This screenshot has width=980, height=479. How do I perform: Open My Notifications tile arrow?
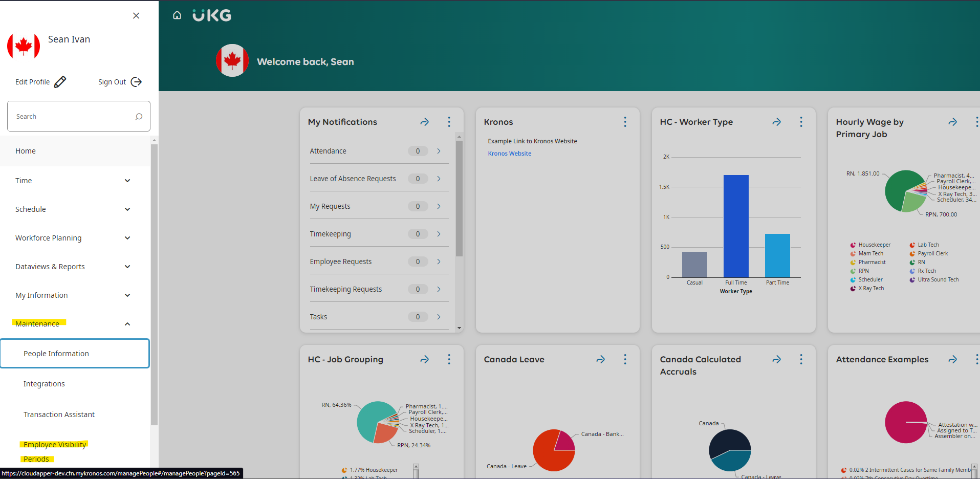click(x=424, y=122)
